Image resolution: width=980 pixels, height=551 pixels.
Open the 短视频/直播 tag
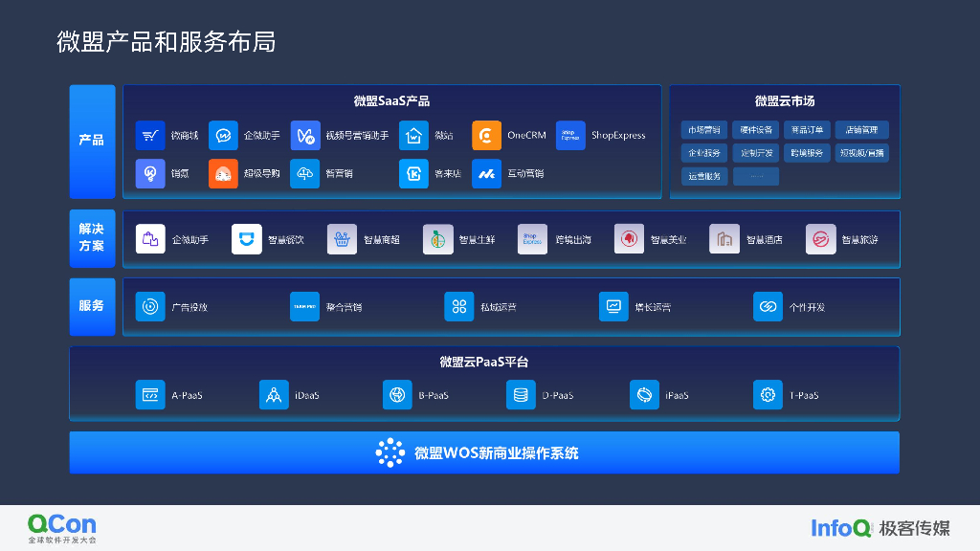[862, 153]
